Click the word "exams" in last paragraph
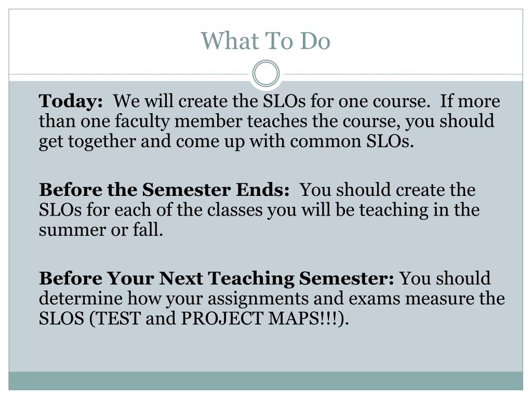Screen dimensions: 532x399 [x=377, y=299]
